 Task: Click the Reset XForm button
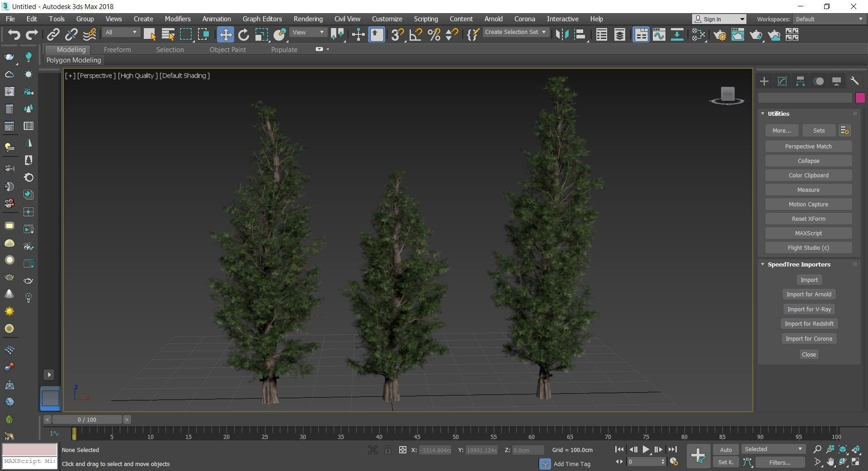[808, 219]
